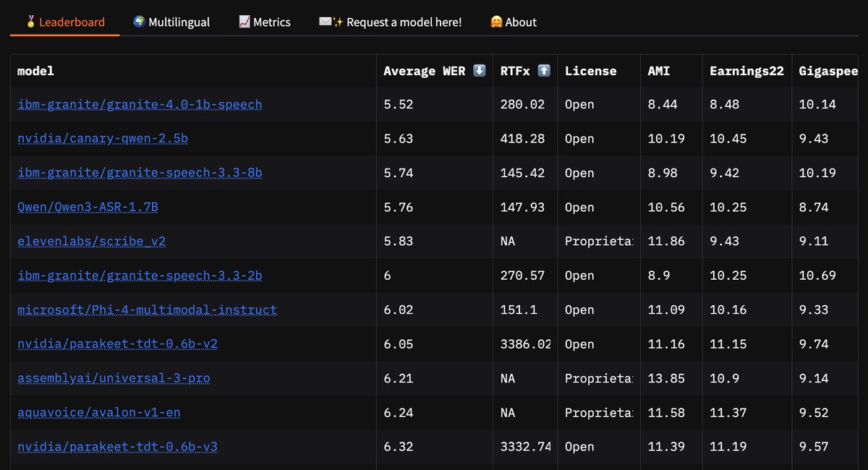Select Gigaspeech value 8.74

tap(814, 208)
